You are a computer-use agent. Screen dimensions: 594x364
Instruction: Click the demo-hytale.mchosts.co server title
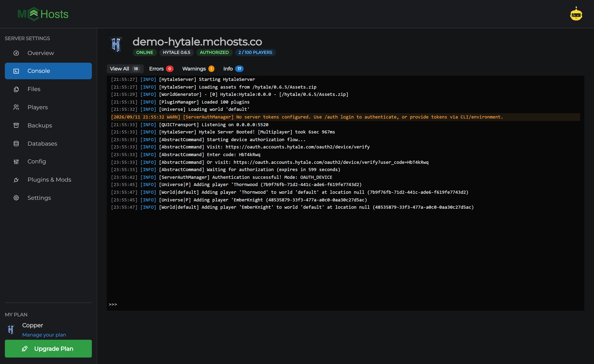tap(197, 42)
